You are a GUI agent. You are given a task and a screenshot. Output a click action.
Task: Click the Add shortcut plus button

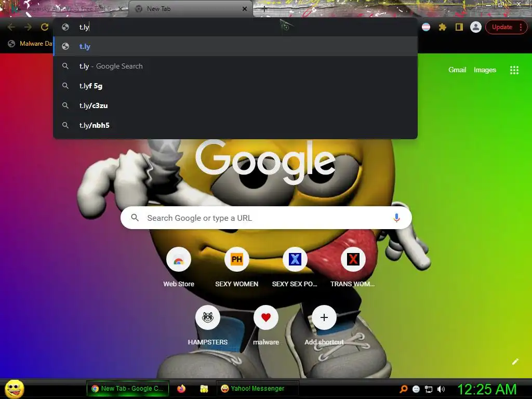pyautogui.click(x=324, y=317)
